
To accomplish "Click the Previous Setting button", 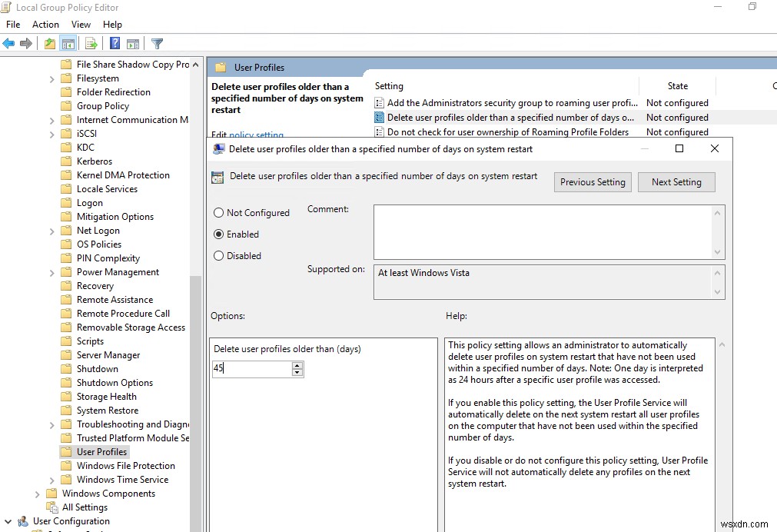I will pos(592,182).
